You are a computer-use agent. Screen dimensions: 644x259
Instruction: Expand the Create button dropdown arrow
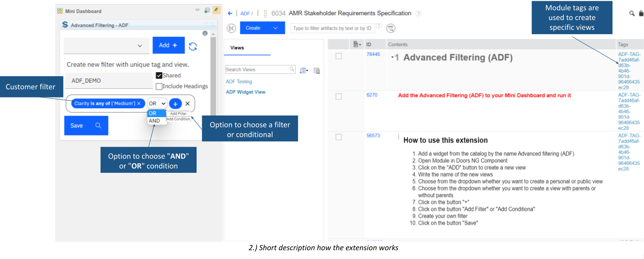275,28
